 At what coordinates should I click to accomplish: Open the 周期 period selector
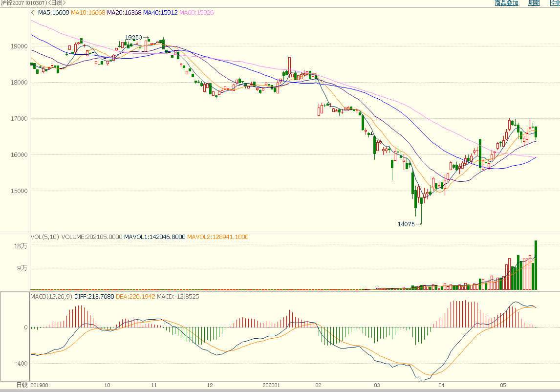pos(534,3)
